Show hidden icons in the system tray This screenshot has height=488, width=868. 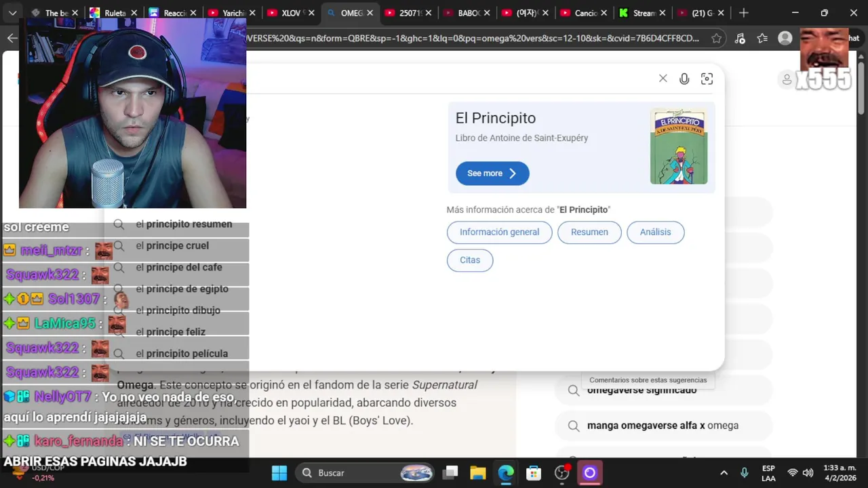pos(724,472)
